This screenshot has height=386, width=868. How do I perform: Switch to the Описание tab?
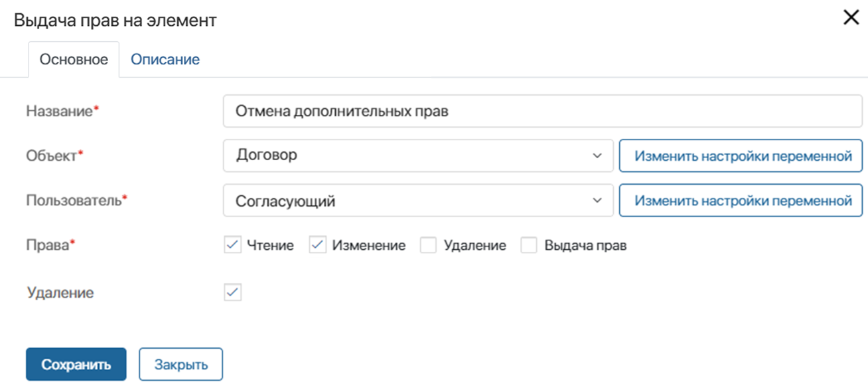[x=165, y=60]
